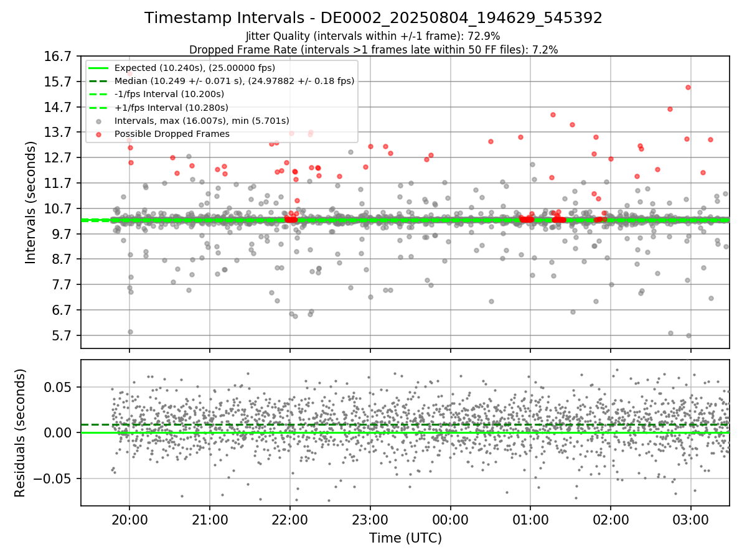Click legend entry starting 'Median (10.249 +/- 0.071 s)'
The image size is (747, 560).
pos(234,81)
